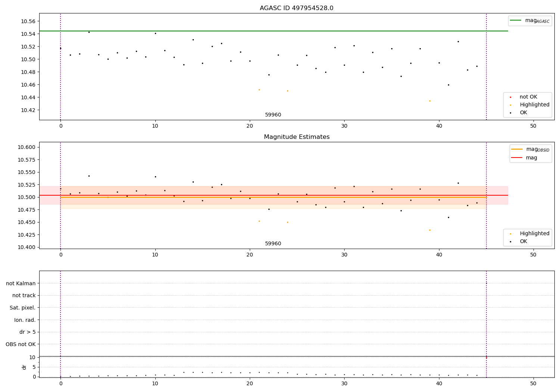Click the 'AGASC ID 497954528.0' plot title
Image resolution: width=560 pixels, height=392 pixels.
pos(296,8)
